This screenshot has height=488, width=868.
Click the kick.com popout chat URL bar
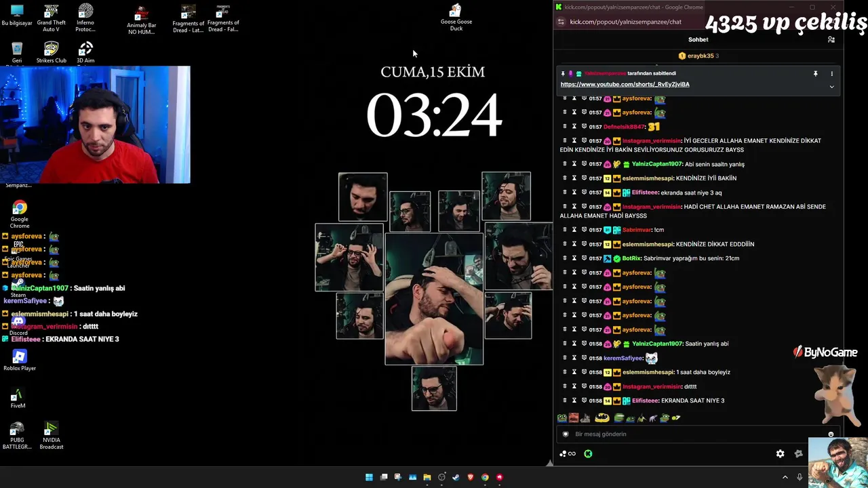626,22
